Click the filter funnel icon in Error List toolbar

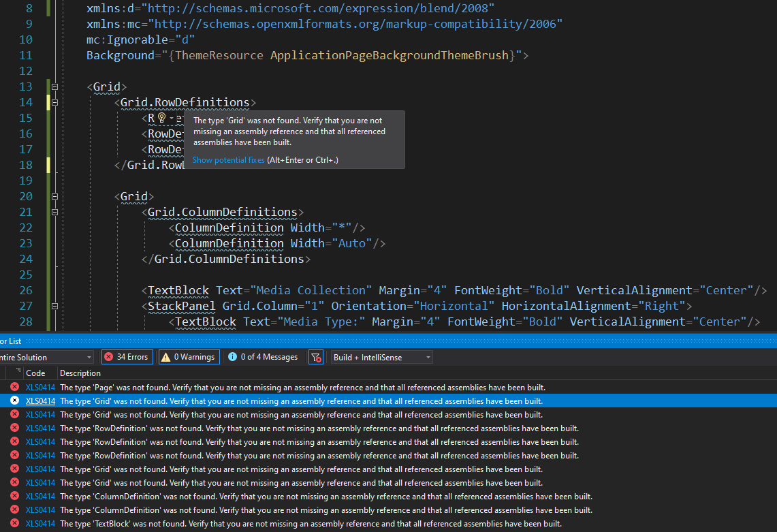point(315,356)
